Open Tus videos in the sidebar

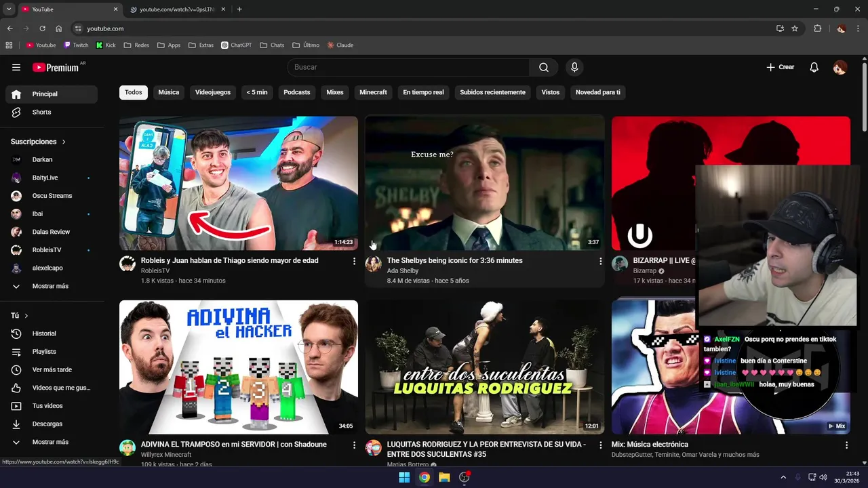[x=52, y=406]
